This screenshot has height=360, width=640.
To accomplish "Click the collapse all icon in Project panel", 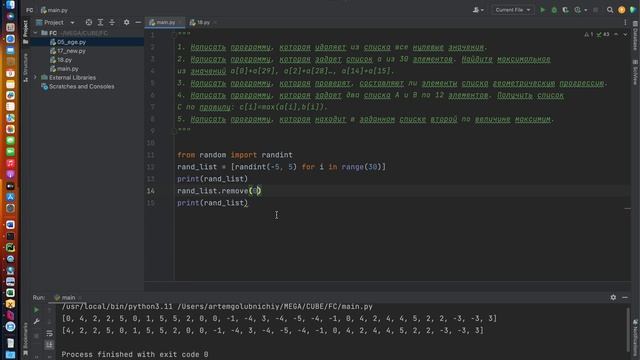I will [x=111, y=22].
